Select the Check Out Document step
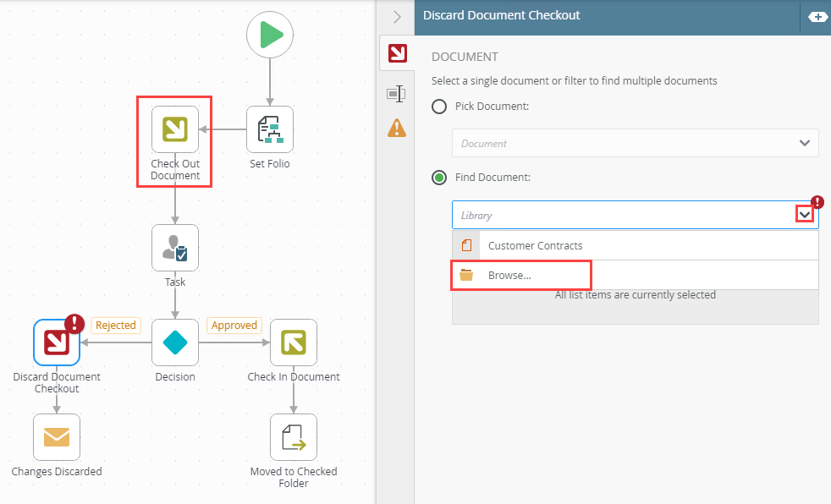The width and height of the screenshot is (831, 504). pos(175,129)
